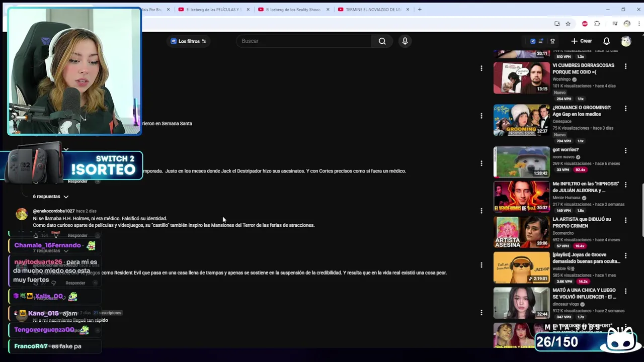Open Chrome profile avatar in toolbar
This screenshot has height=362, width=644.
point(627,24)
